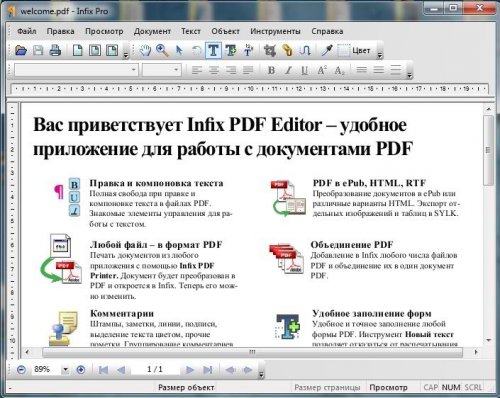Open the Текст menu
The width and height of the screenshot is (500, 398).
pyautogui.click(x=191, y=31)
